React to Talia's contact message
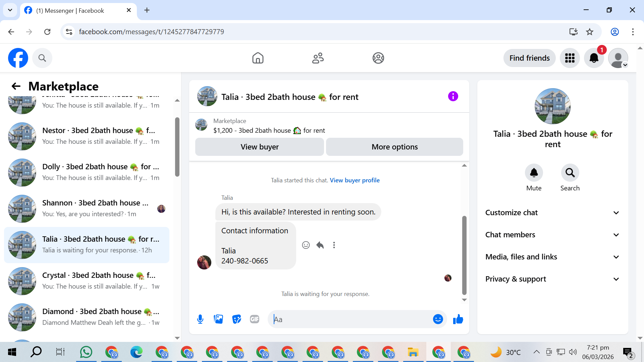The width and height of the screenshot is (644, 362). 306,245
